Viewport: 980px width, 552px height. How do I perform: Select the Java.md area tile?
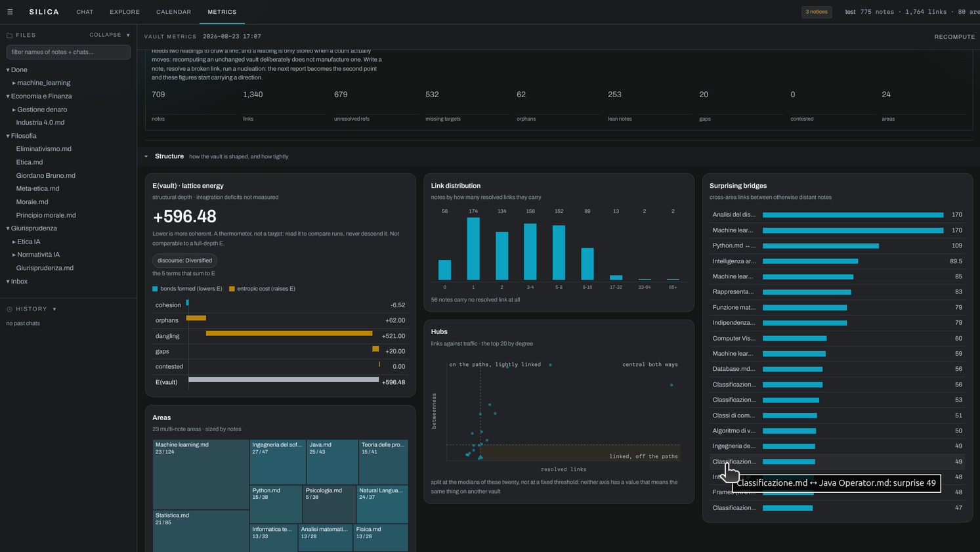point(332,462)
